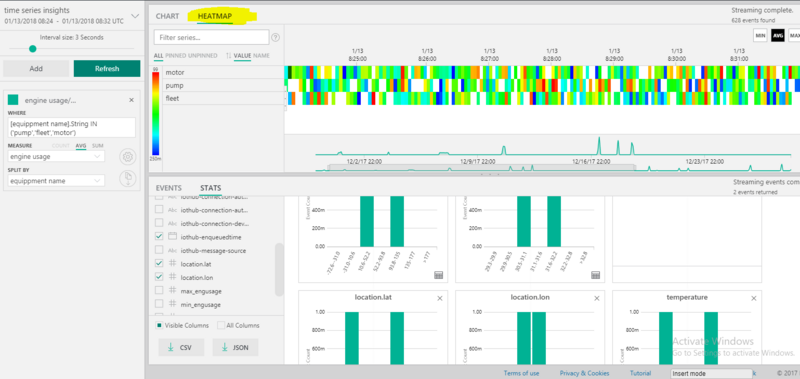Select the All Columns option
Viewport: 800px width, 379px height.
tap(221, 325)
